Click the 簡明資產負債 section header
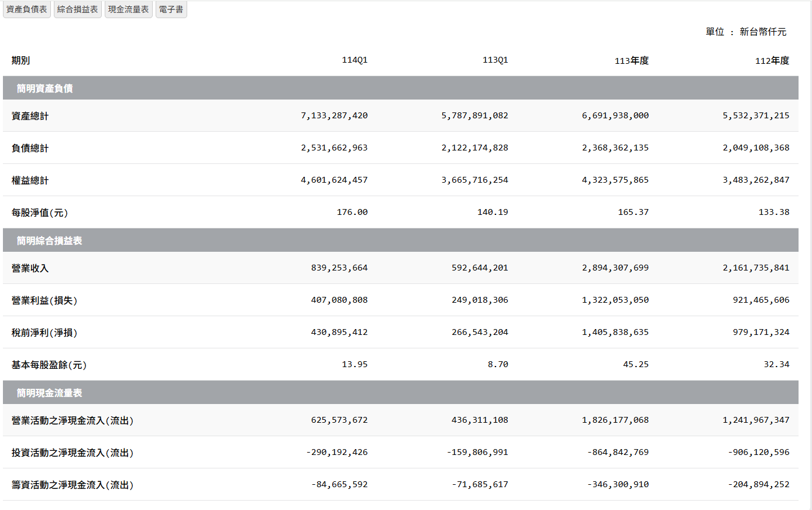The width and height of the screenshot is (812, 510). click(45, 88)
